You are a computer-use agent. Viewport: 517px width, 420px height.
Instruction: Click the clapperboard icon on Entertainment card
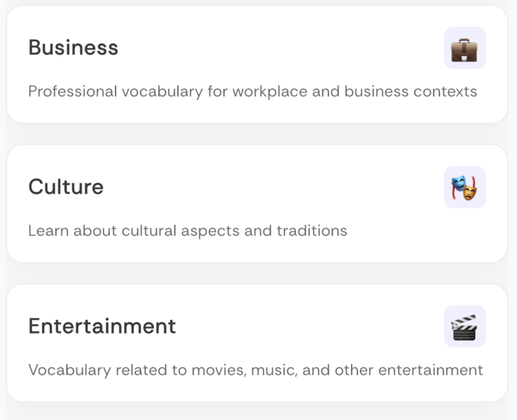[x=464, y=327]
